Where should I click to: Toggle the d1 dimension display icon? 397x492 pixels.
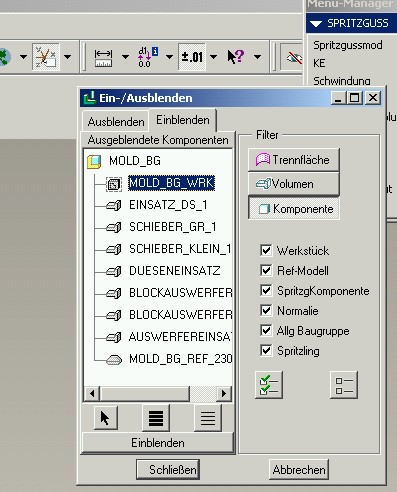[148, 57]
